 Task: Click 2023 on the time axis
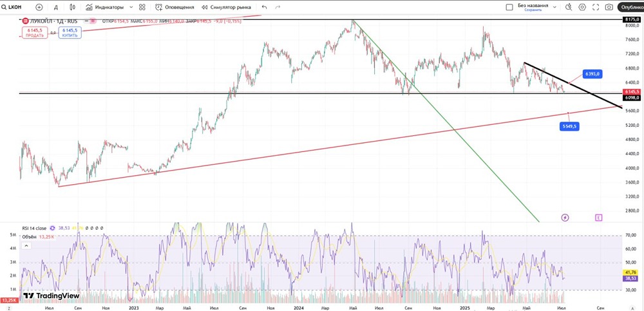click(x=133, y=307)
